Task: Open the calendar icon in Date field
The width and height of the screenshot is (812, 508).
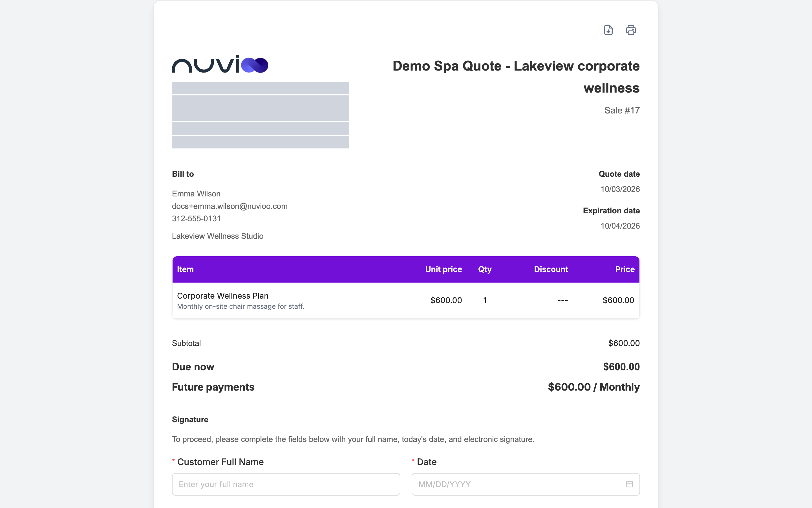Action: coord(630,484)
